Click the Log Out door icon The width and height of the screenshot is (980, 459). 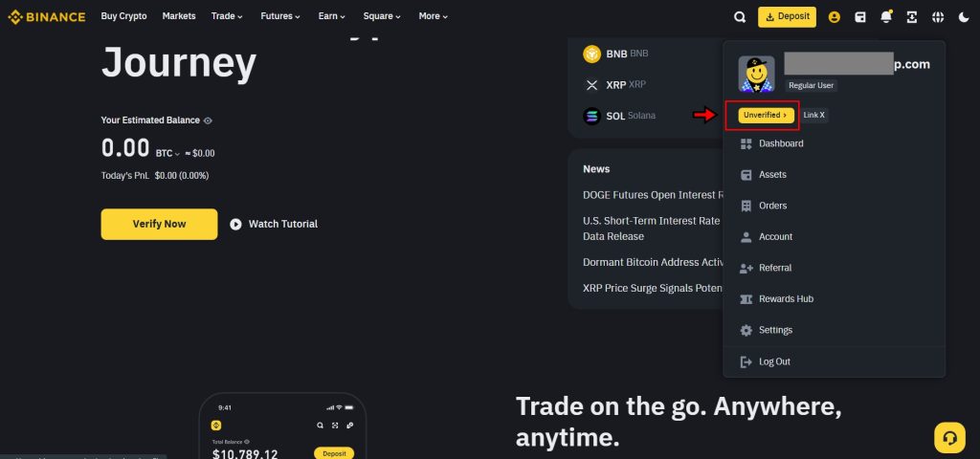746,362
